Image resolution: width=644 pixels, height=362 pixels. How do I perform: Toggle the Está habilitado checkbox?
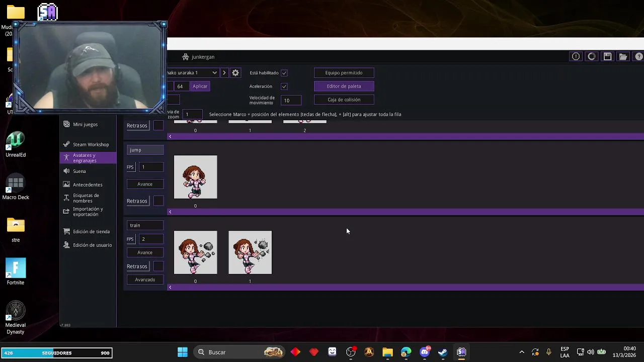(x=284, y=73)
